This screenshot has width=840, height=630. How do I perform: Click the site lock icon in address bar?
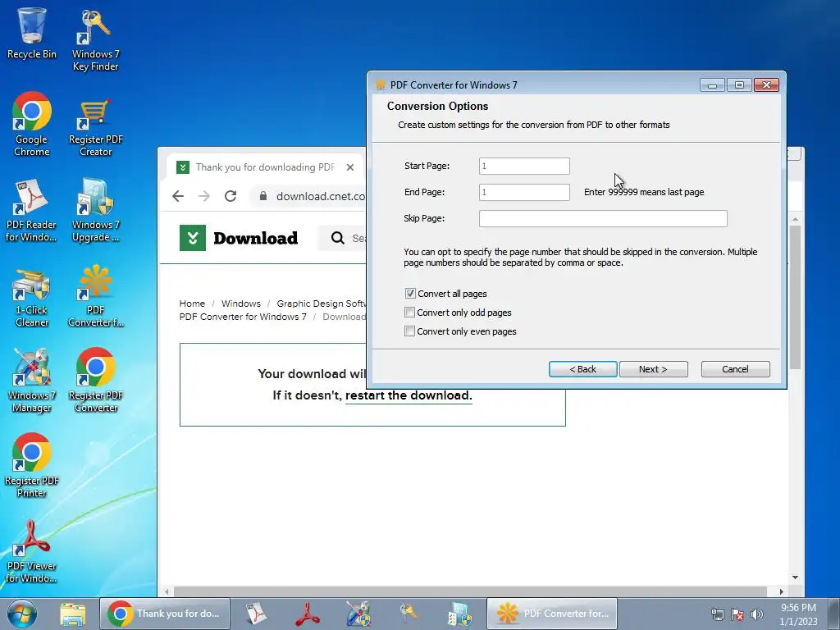[x=263, y=196]
